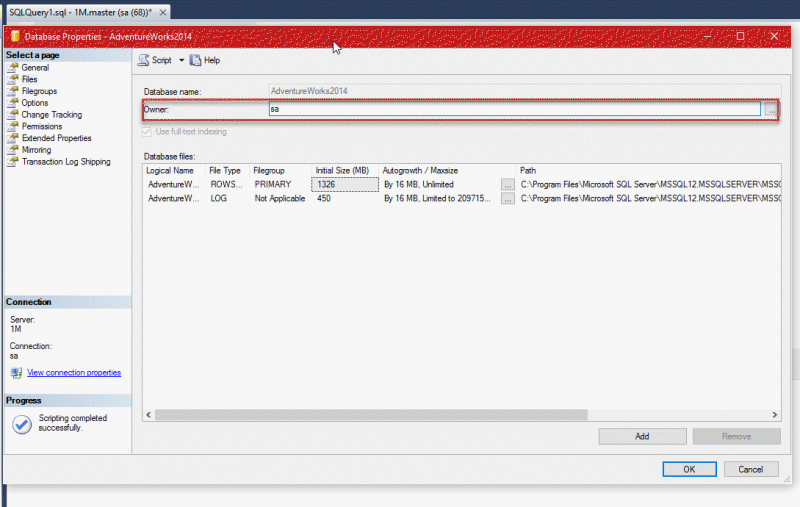
Task: Open Help from the toolbar
Action: (205, 60)
